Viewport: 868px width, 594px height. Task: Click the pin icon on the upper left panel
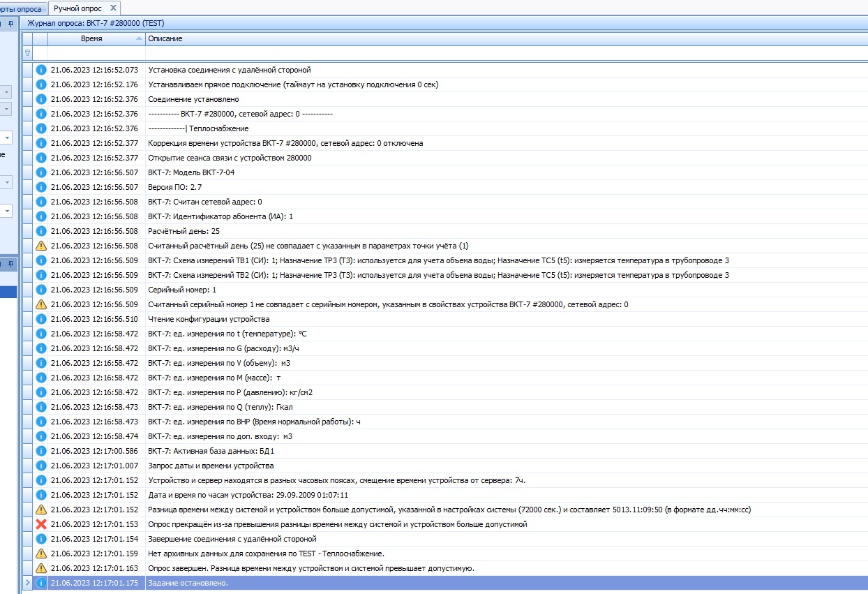tap(10, 23)
